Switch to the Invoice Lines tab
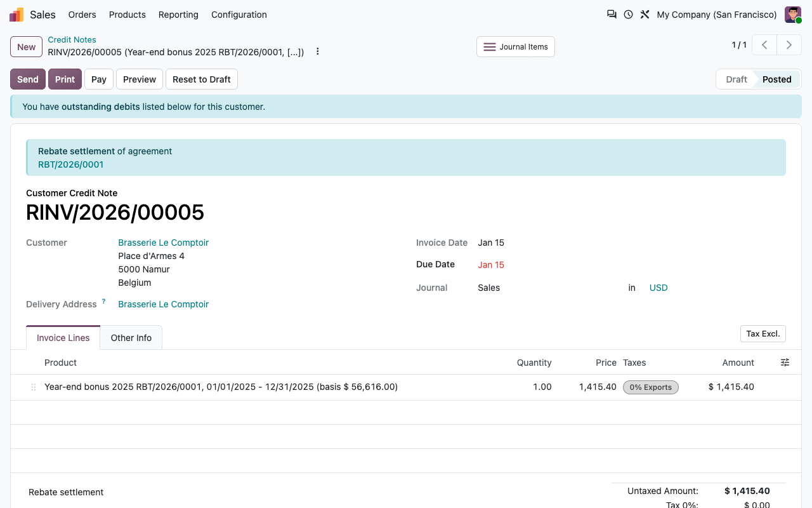The image size is (812, 508). (x=63, y=338)
